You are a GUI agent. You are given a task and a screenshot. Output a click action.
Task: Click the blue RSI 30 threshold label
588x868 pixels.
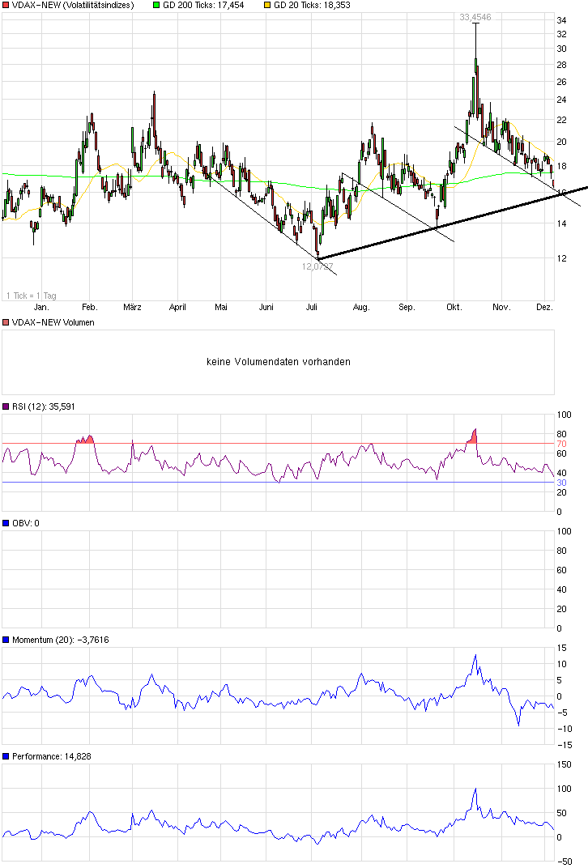click(561, 483)
